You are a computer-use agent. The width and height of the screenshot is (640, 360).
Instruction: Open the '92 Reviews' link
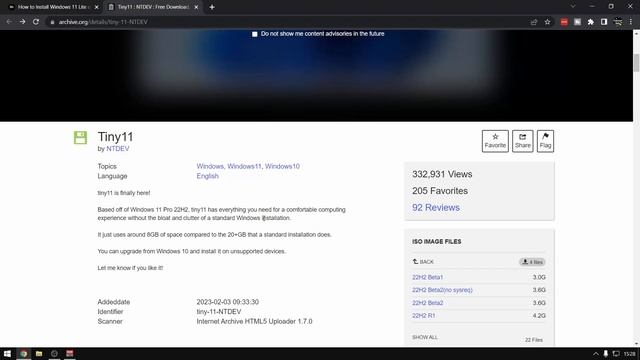tap(436, 207)
